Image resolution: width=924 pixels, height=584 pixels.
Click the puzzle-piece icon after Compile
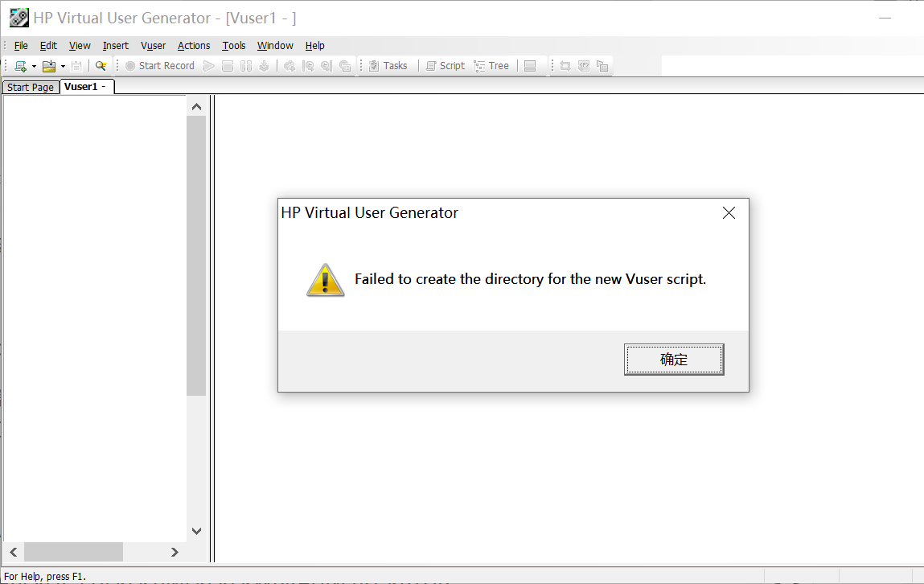(x=290, y=66)
